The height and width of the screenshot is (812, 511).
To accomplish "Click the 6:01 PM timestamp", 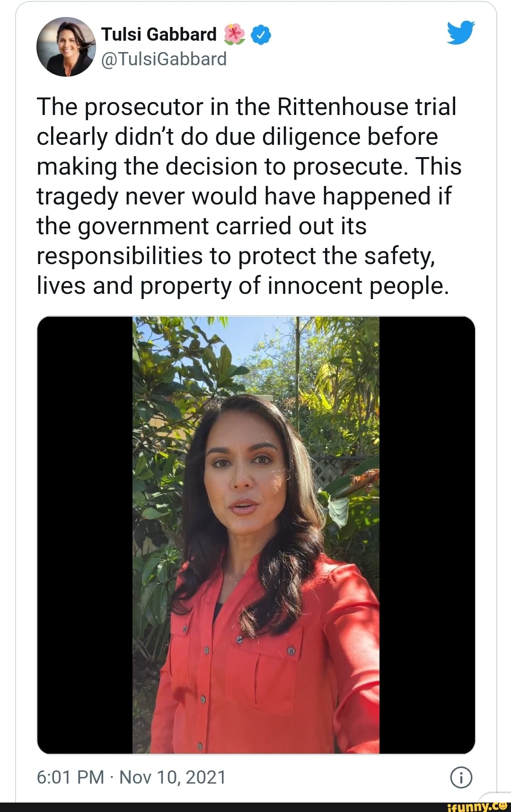I will click(70, 777).
